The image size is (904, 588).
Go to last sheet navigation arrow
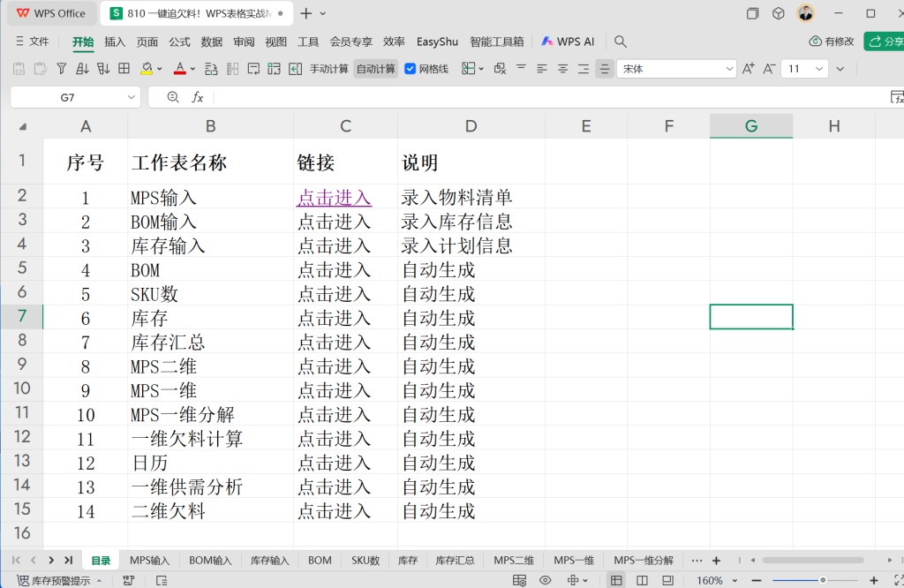pos(69,560)
